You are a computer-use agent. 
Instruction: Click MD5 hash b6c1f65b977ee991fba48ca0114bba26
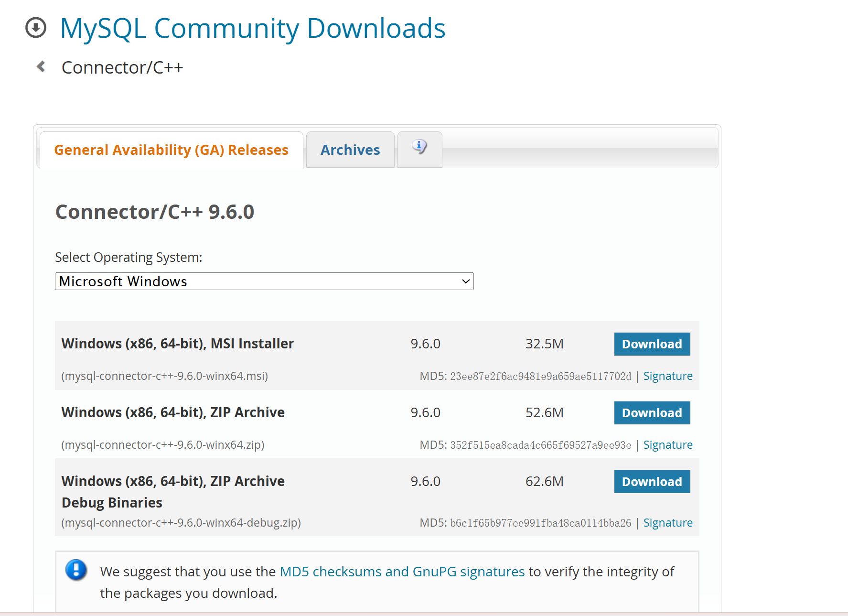(x=541, y=523)
